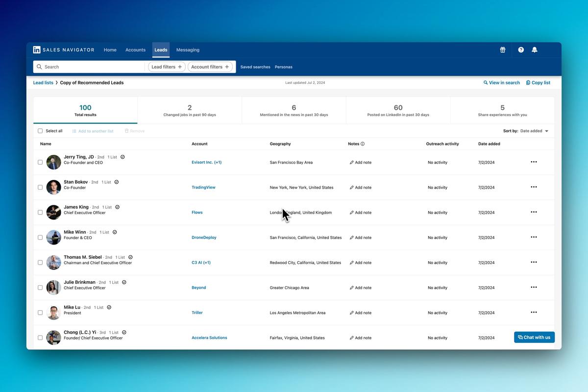
Task: Open Saved searches
Action: pyautogui.click(x=255, y=67)
